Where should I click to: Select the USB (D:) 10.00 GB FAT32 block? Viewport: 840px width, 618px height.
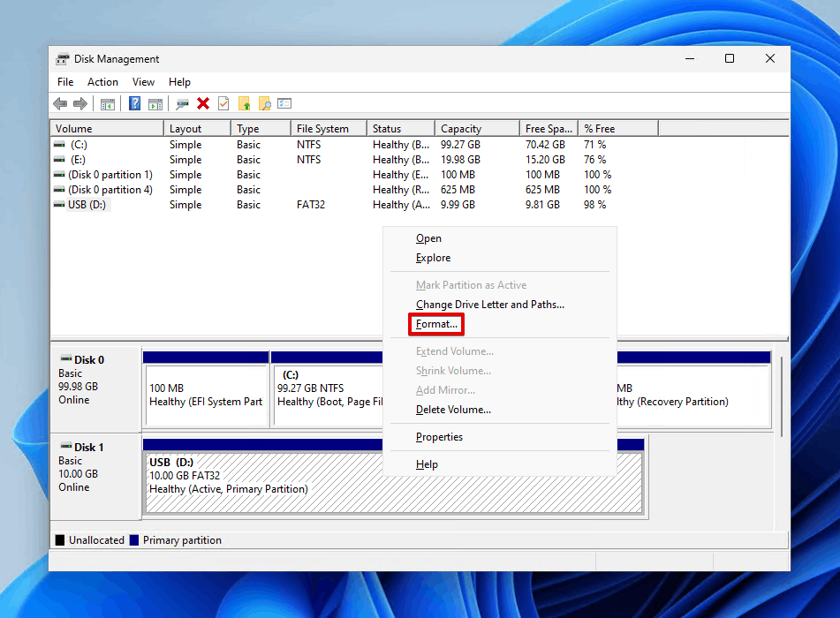click(x=394, y=477)
